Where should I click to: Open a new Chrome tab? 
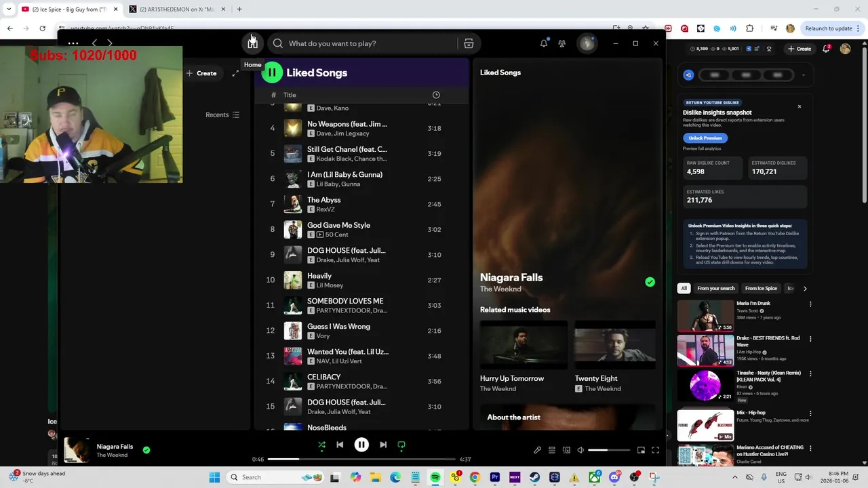tap(239, 9)
